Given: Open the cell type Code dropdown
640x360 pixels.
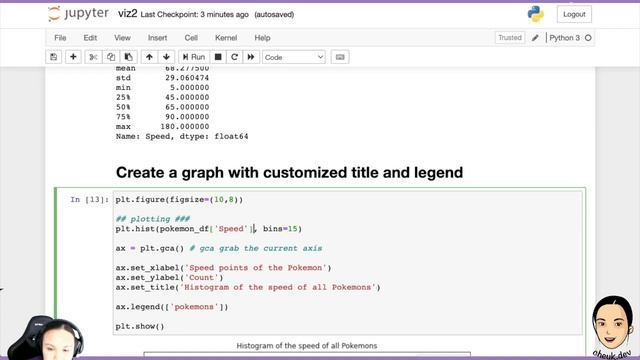Looking at the screenshot, I should click(293, 57).
